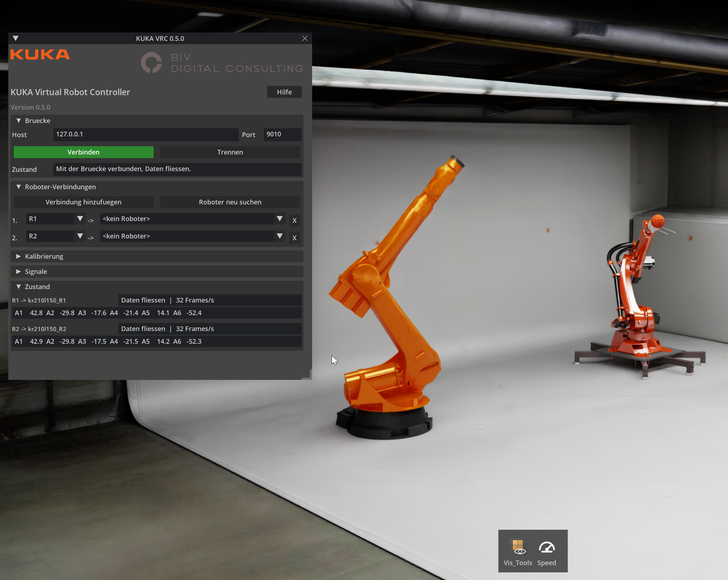Click the green Verbinden button

[x=84, y=152]
